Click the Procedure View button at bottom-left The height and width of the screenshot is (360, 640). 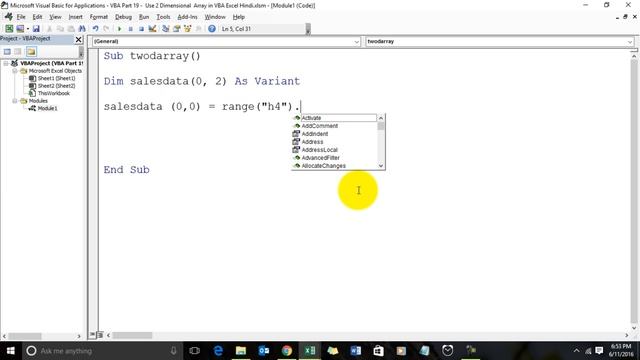(x=93, y=335)
